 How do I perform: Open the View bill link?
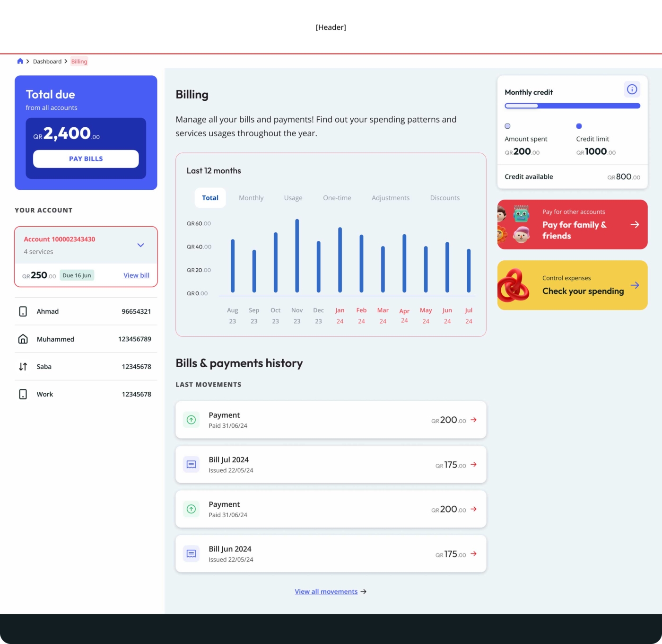point(136,275)
